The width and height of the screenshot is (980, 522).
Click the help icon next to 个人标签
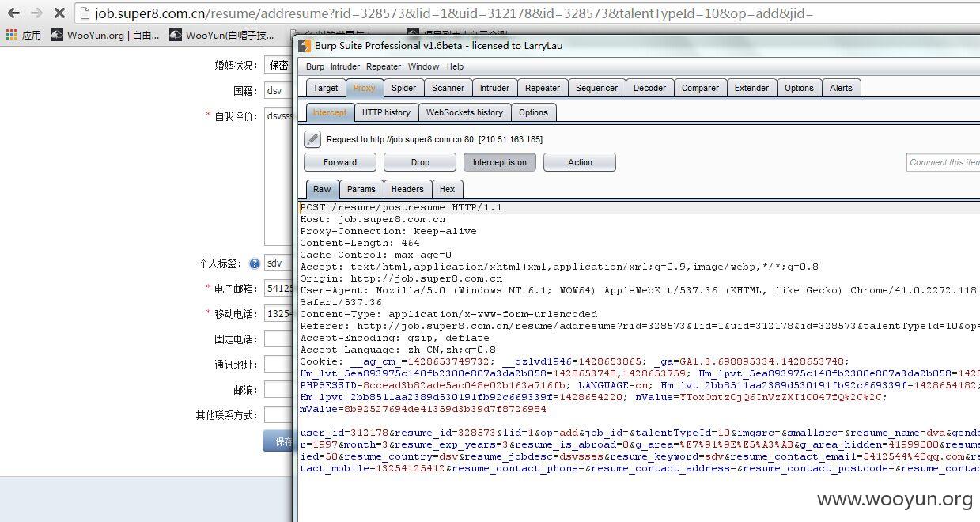pyautogui.click(x=255, y=264)
